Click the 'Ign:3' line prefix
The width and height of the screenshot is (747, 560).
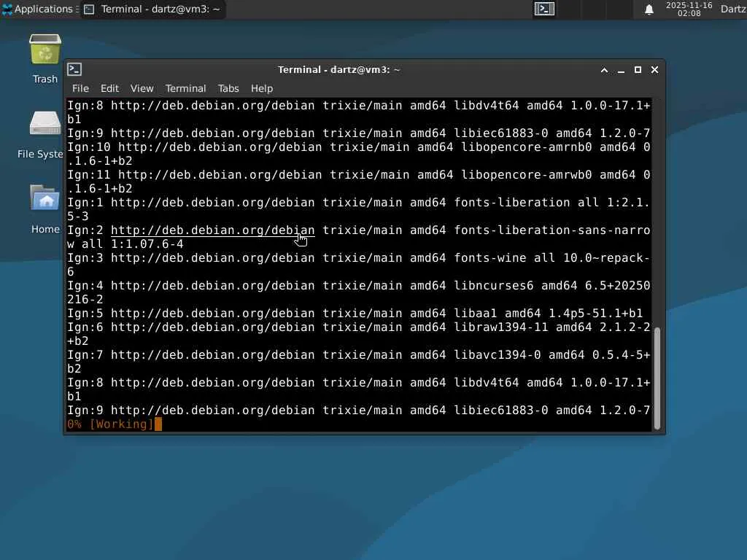(85, 257)
